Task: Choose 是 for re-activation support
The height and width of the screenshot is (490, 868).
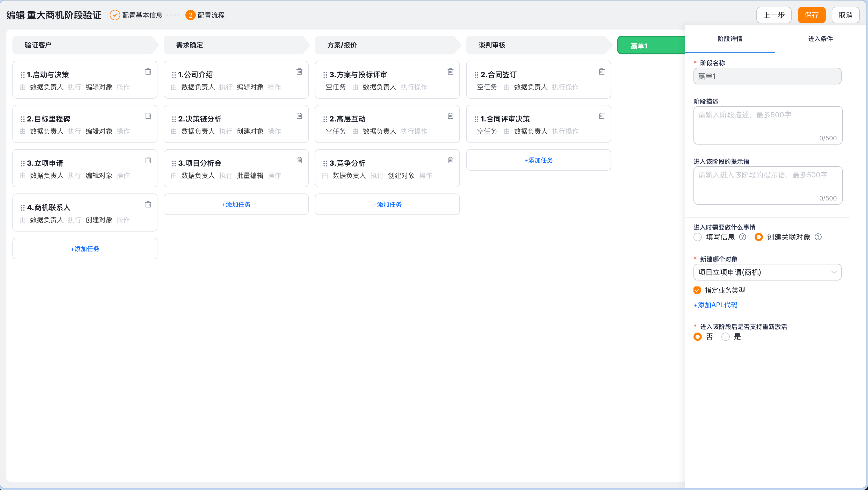Action: click(726, 337)
